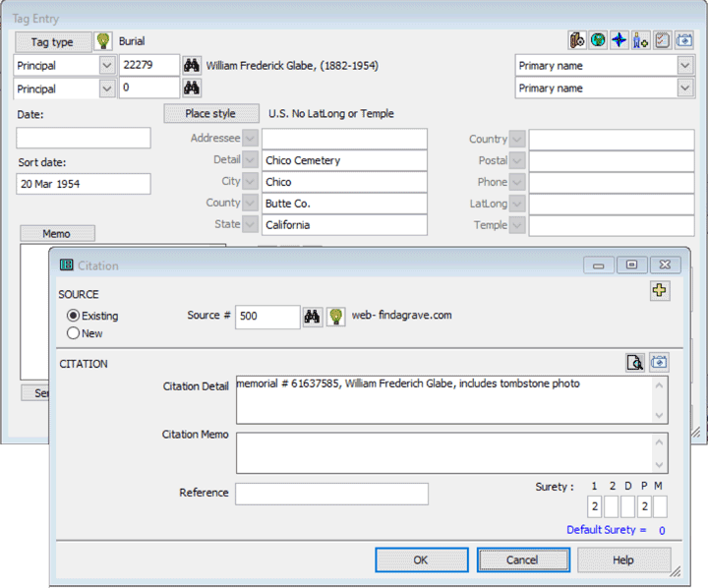Click the checklist clipboard icon in top toolbar
The width and height of the screenshot is (708, 588).
(662, 40)
